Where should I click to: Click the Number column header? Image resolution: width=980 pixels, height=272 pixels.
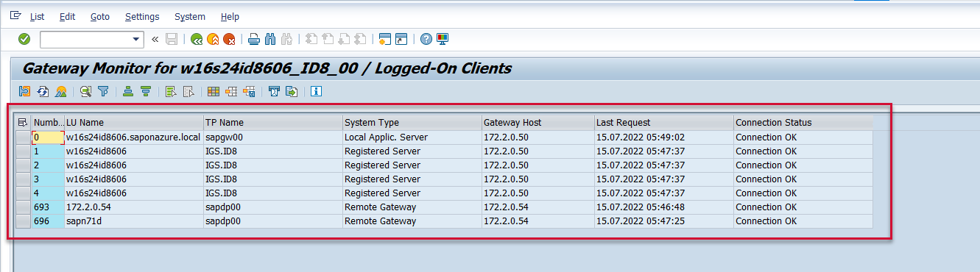coord(48,123)
